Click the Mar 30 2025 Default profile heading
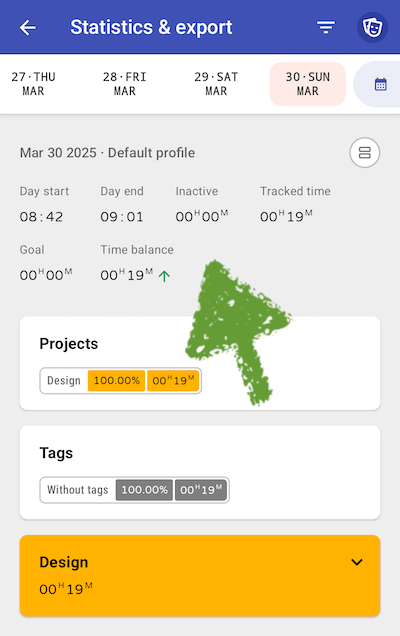 click(x=108, y=153)
